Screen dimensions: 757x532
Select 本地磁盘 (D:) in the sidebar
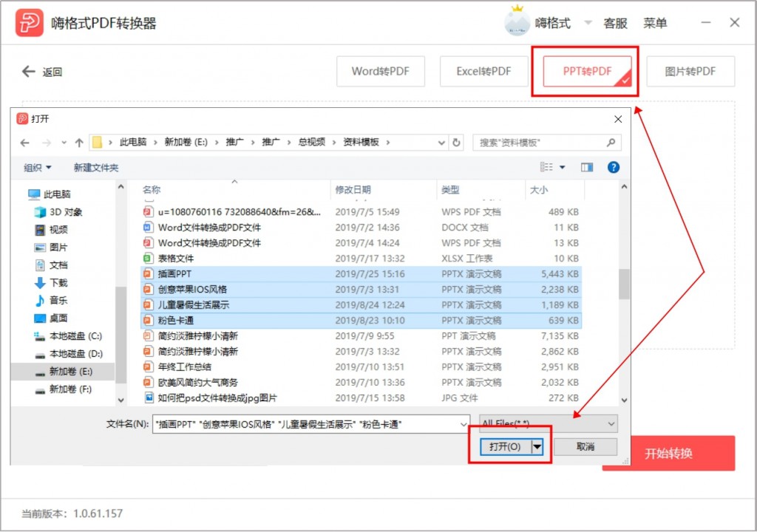67,353
